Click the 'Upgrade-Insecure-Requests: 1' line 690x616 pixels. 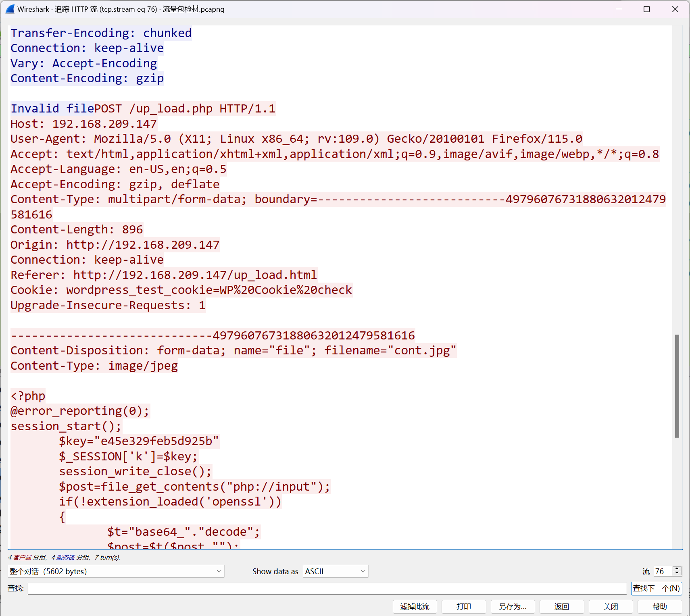108,305
